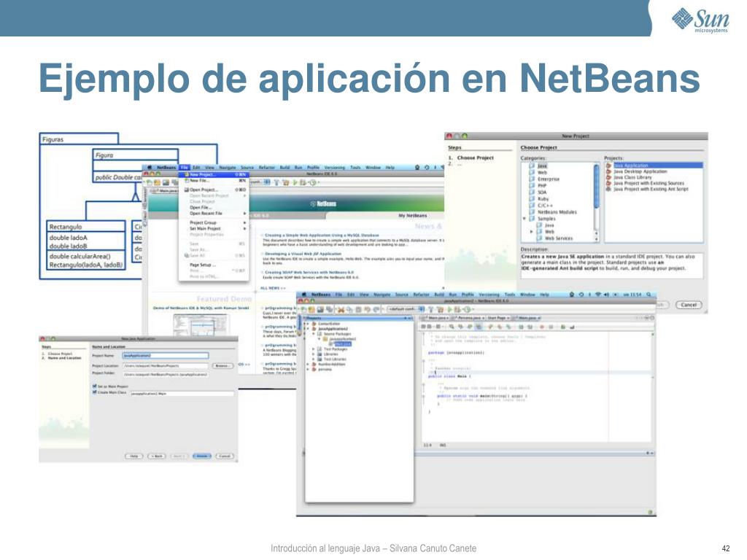Switch to Persona.java editor tab

coord(468,318)
